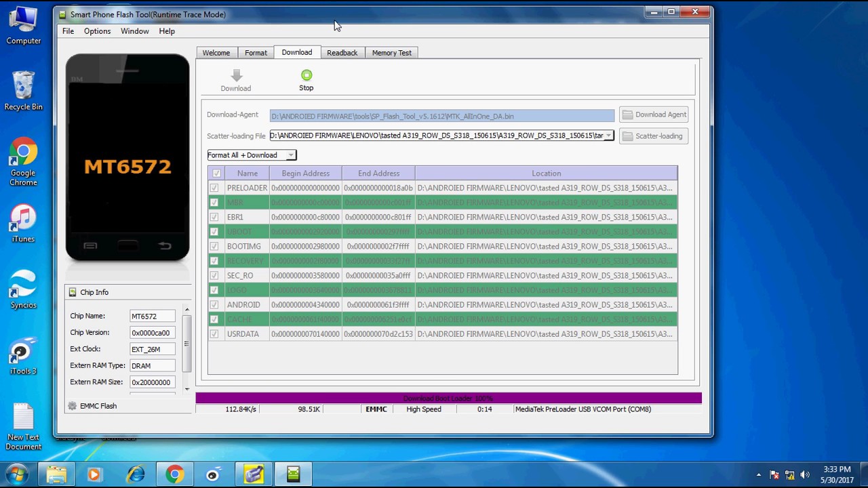Open Computer desktop icon

(x=24, y=26)
